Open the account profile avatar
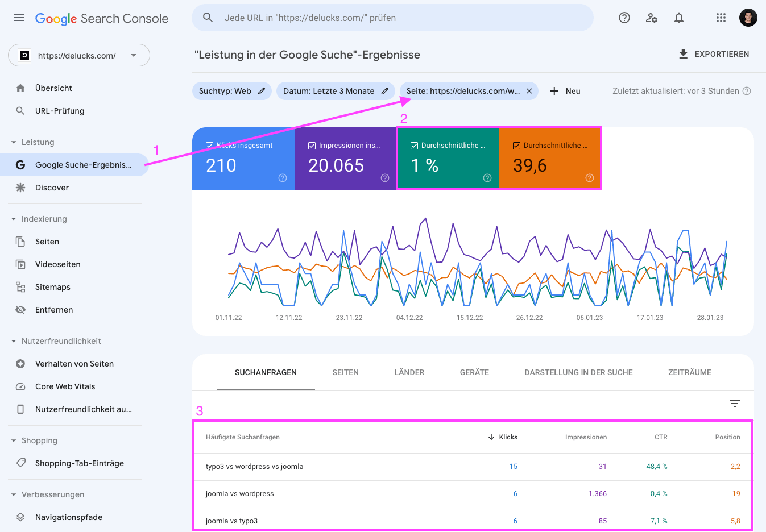 pos(748,18)
